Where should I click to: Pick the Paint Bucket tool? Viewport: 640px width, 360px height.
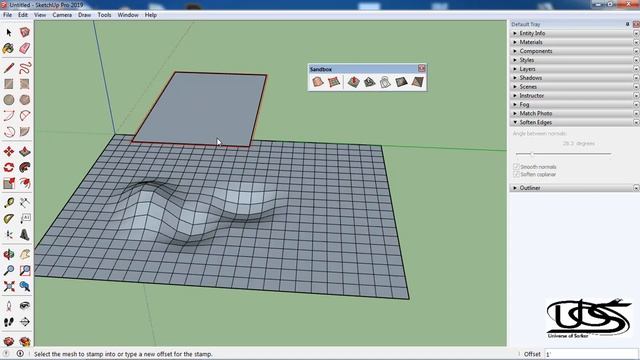pyautogui.click(x=9, y=49)
